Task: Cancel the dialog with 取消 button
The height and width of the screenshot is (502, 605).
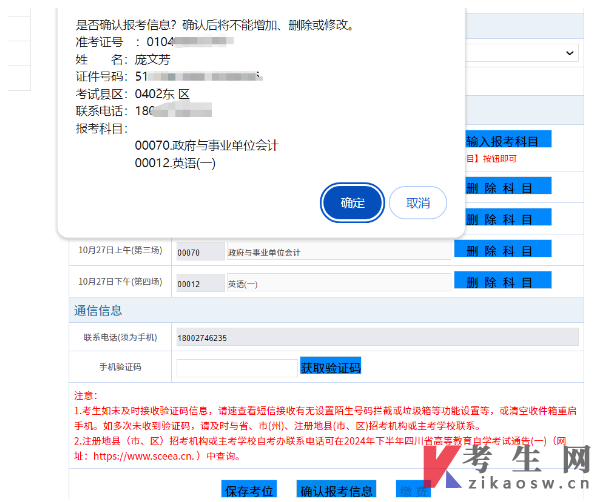Action: pyautogui.click(x=418, y=203)
